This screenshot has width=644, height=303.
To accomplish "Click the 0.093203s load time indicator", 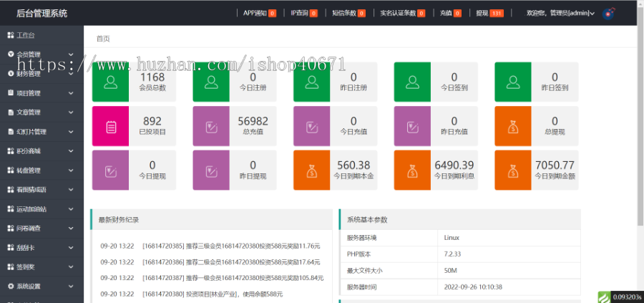I will tap(627, 297).
